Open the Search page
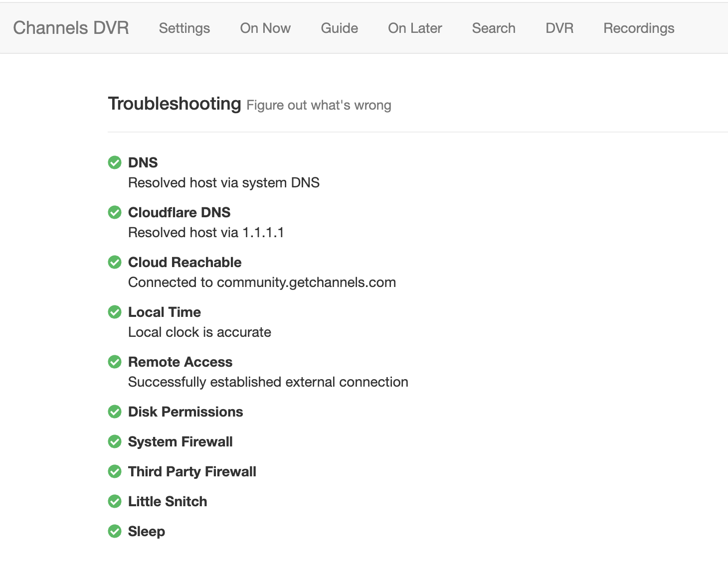 point(494,28)
